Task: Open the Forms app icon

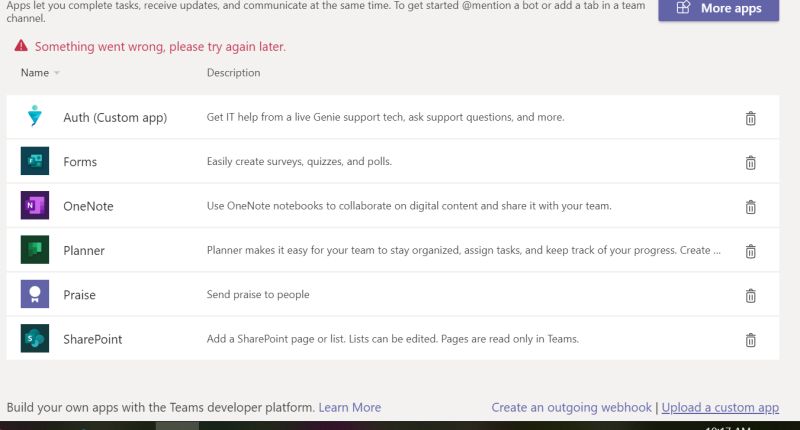Action: [35, 161]
